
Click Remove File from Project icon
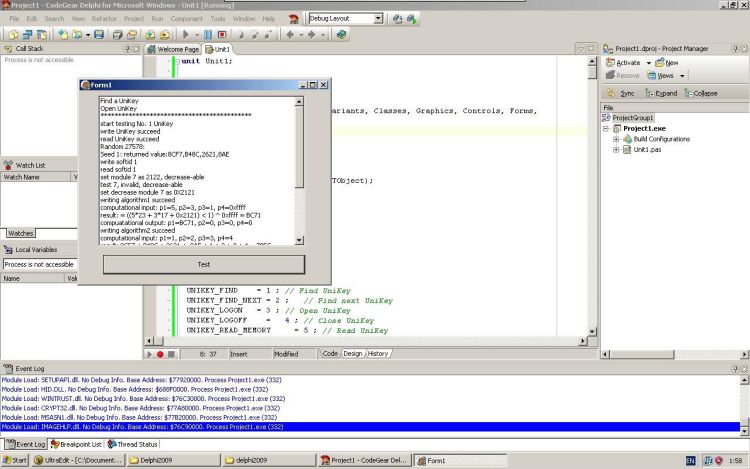[165, 34]
